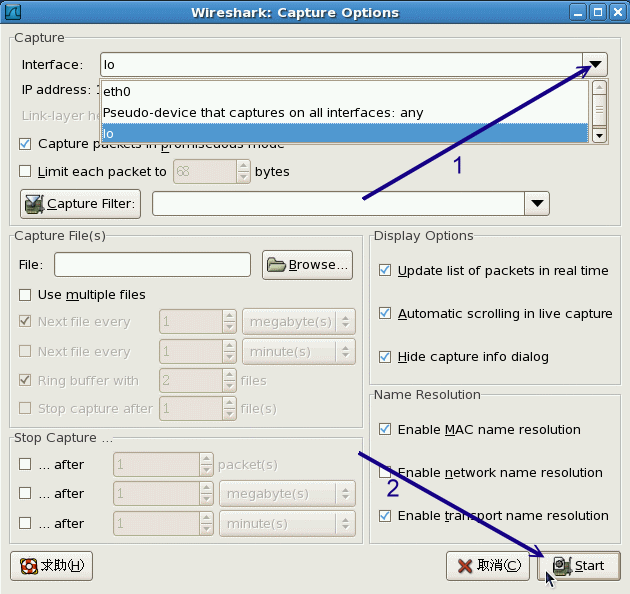Enable Stop Capture after megabyte(s)

coord(25,493)
